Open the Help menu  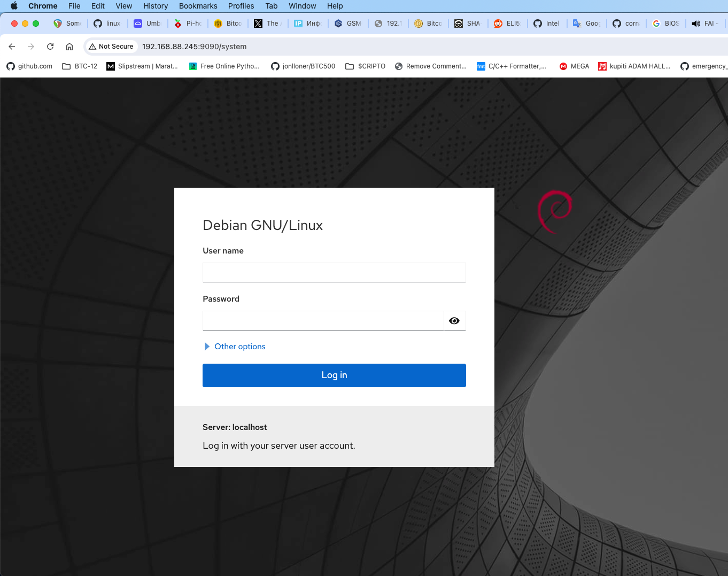tap(335, 6)
